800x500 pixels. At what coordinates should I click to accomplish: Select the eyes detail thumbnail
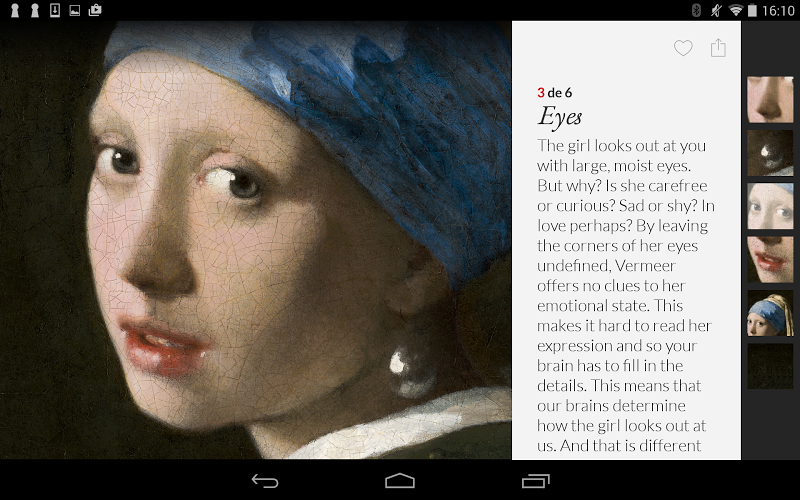(x=770, y=206)
